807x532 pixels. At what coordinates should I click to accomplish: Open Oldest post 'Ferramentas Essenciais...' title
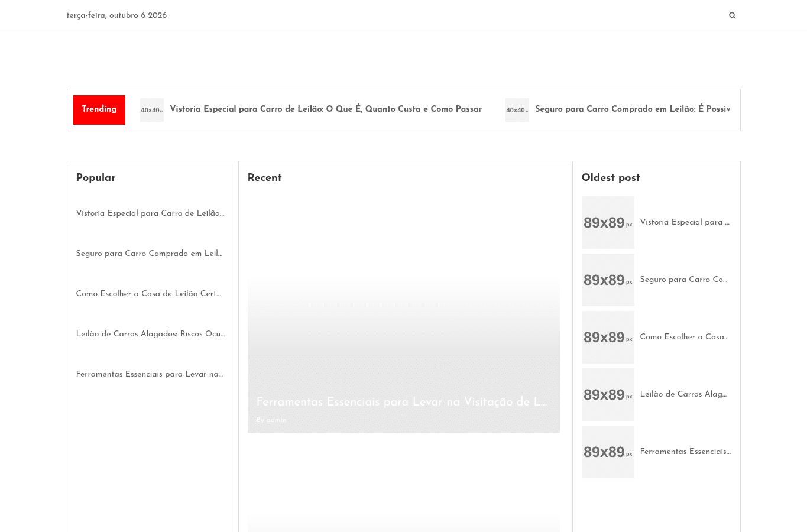[686, 452]
